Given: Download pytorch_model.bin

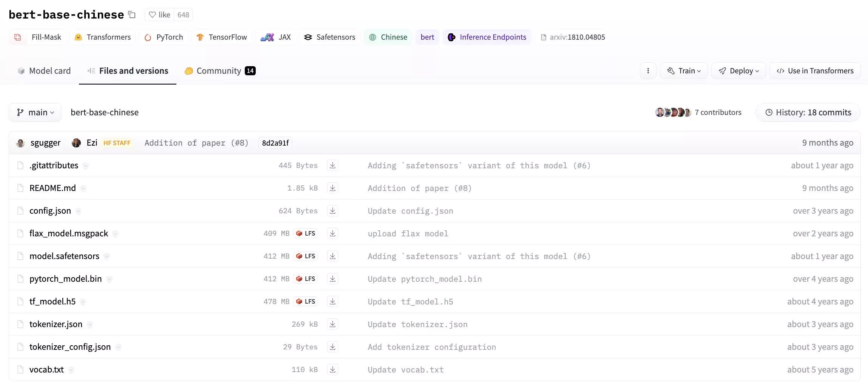Looking at the screenshot, I should (x=332, y=279).
